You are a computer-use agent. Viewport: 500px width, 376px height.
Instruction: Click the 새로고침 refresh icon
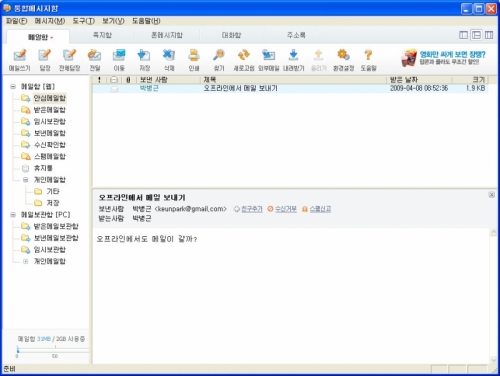(244, 55)
